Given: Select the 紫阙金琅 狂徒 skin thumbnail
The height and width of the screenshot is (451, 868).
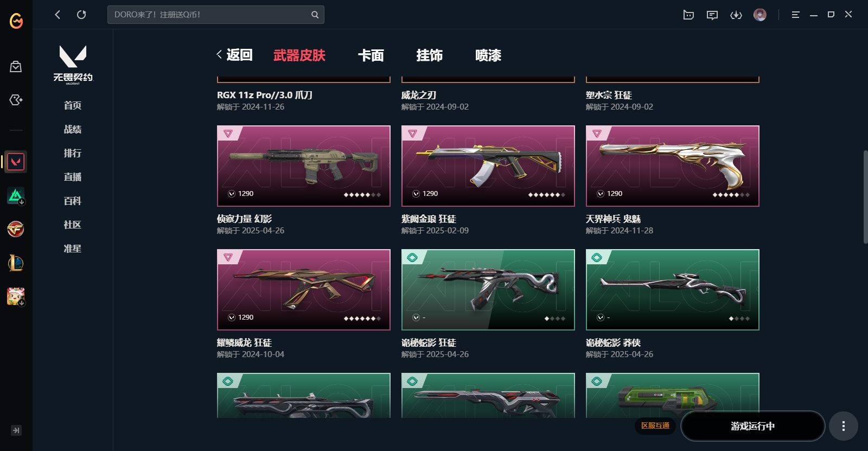Looking at the screenshot, I should tap(488, 166).
